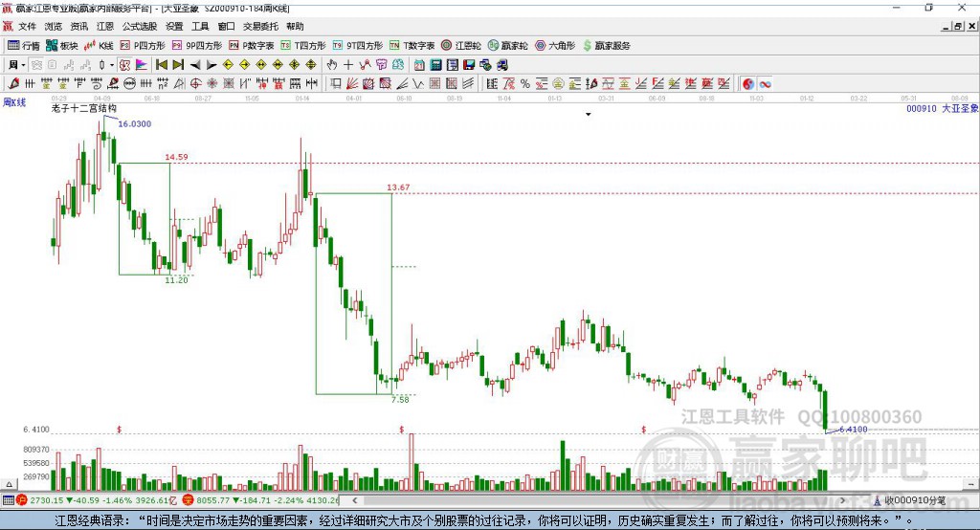Image resolution: width=980 pixels, height=530 pixels.
Task: Select the percent % tool
Action: [x=525, y=84]
